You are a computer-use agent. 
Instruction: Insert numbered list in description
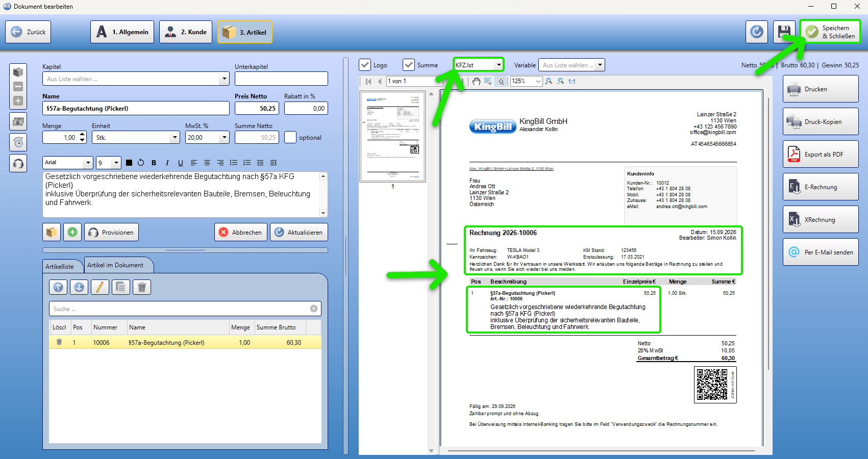[x=247, y=163]
